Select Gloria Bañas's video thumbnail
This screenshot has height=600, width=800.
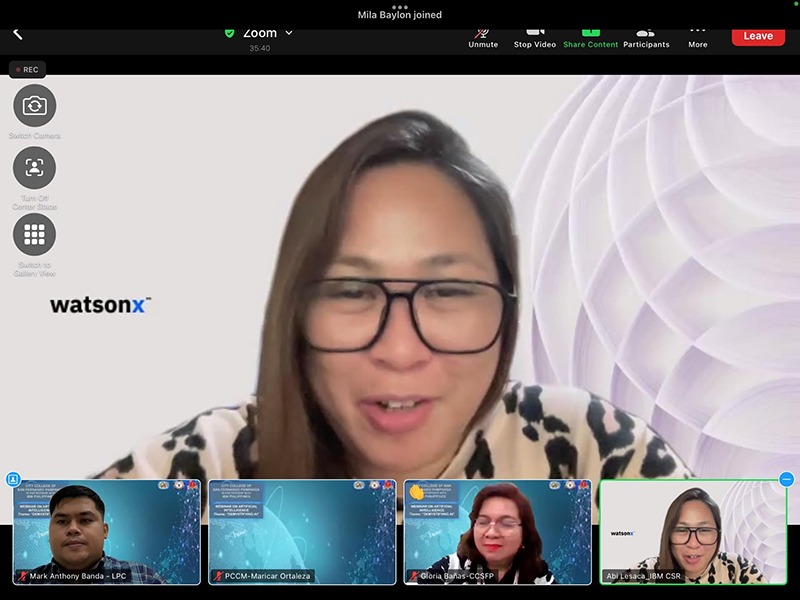497,531
